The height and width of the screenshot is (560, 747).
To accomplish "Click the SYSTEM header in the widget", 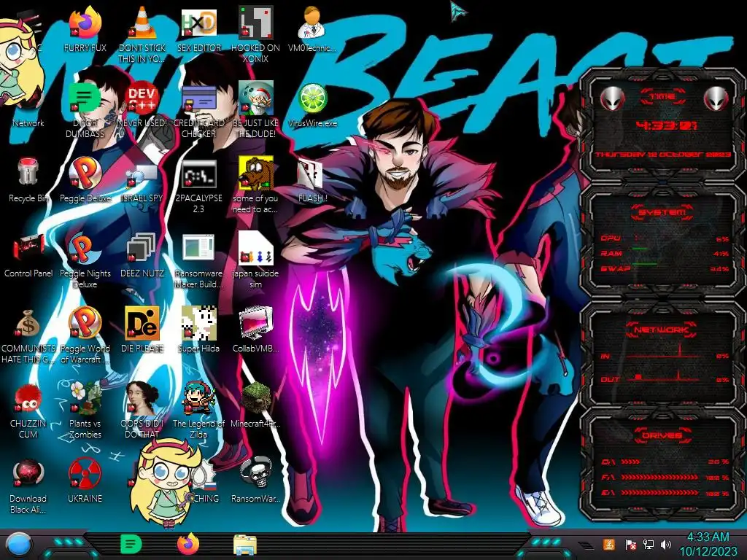I will pos(662,212).
